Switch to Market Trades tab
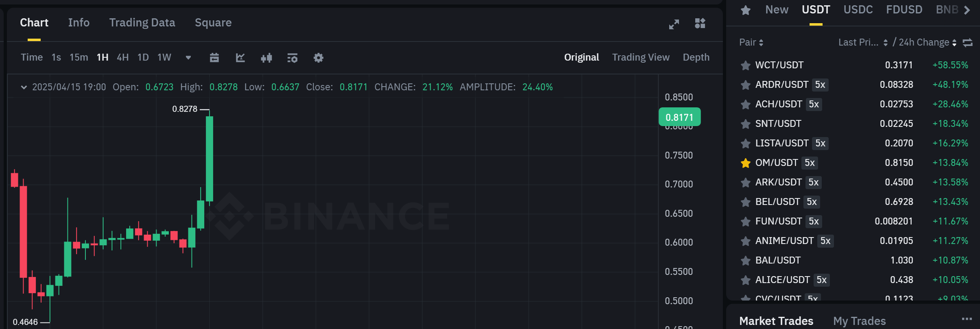Screen dimensions: 980x329 (x=776, y=321)
